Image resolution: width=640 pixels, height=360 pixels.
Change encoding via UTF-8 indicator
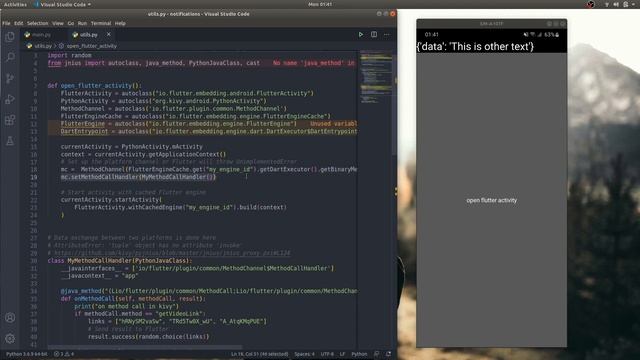tap(327, 354)
